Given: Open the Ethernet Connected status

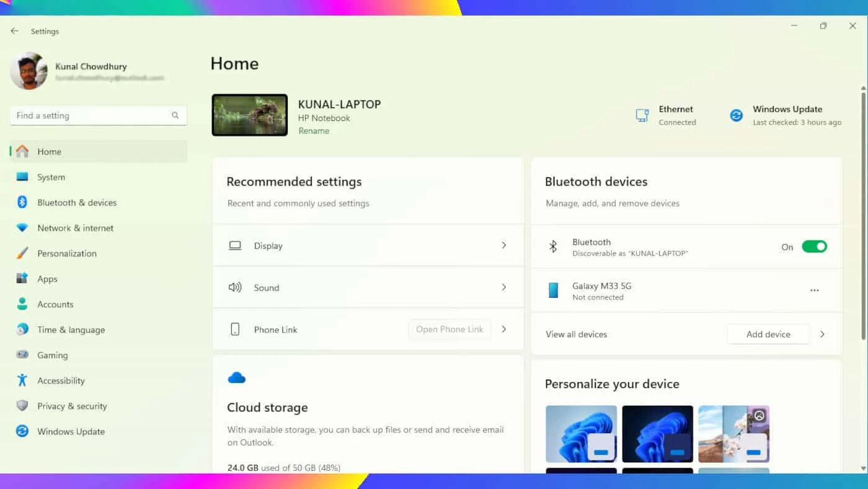Looking at the screenshot, I should (666, 115).
